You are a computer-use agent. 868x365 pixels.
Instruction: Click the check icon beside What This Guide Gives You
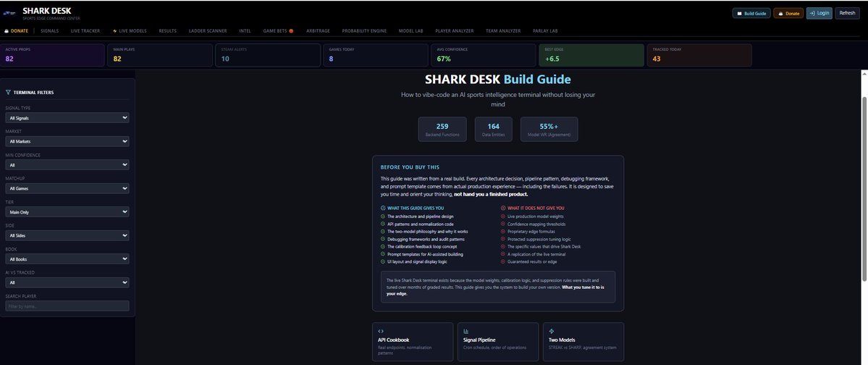coord(383,209)
